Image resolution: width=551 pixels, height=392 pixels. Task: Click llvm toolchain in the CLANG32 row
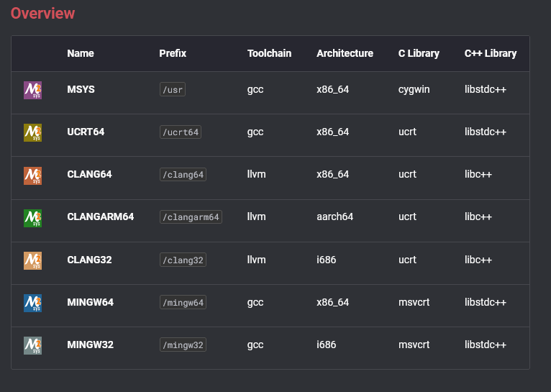[x=256, y=260]
